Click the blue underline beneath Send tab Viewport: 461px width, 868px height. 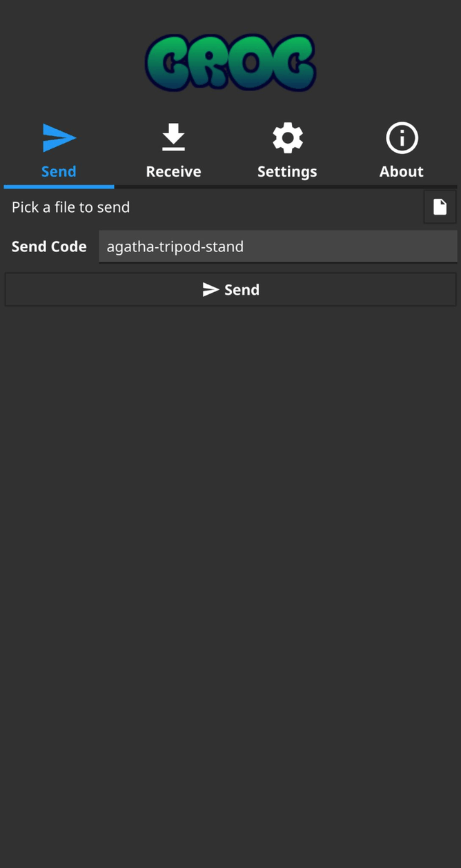tap(59, 186)
